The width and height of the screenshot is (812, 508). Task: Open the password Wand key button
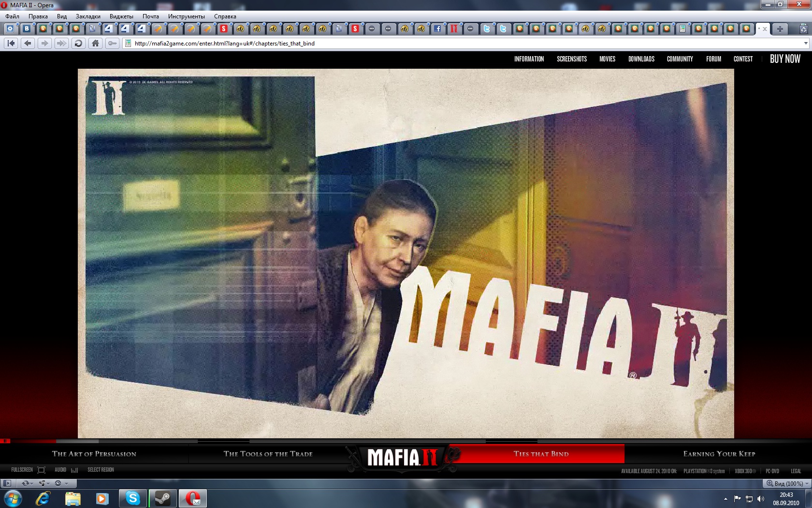112,44
